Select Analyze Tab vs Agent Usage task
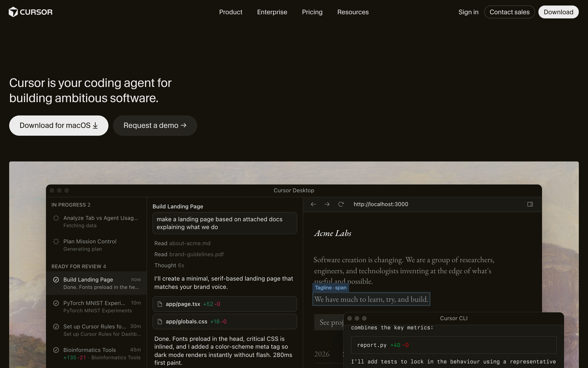Viewport: 588px width, 368px height. (96, 221)
